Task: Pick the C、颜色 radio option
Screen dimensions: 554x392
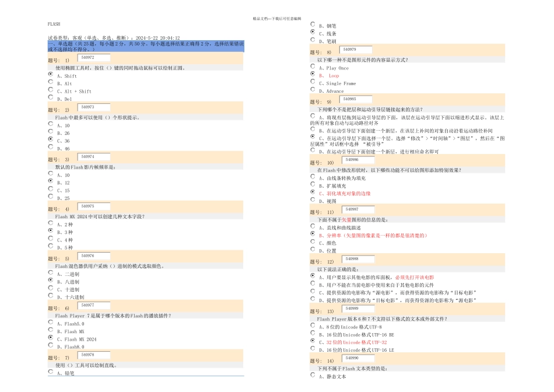Action: coord(313,241)
